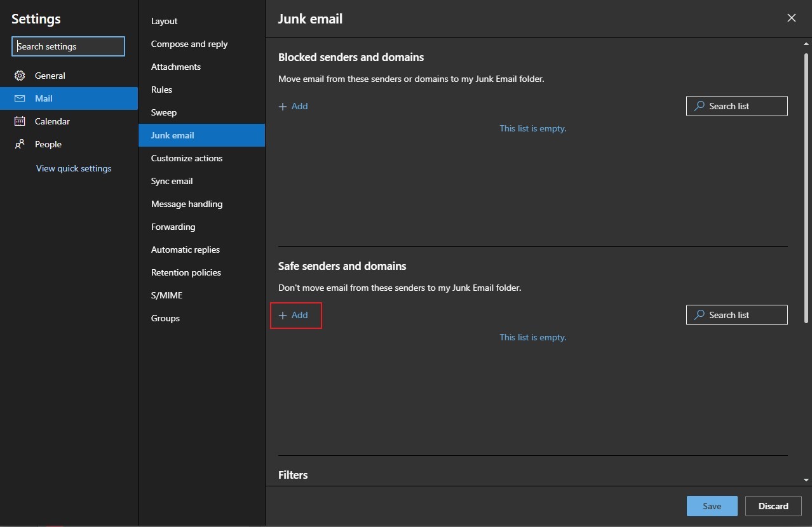Search the Safe senders list
Screen dimensions: 812x527
(736, 315)
